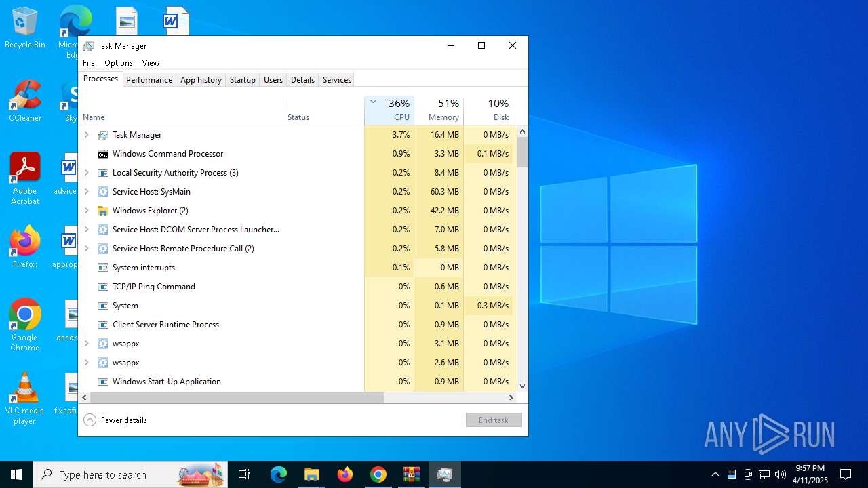
Task: Open WinRAR from the taskbar
Action: (x=412, y=474)
